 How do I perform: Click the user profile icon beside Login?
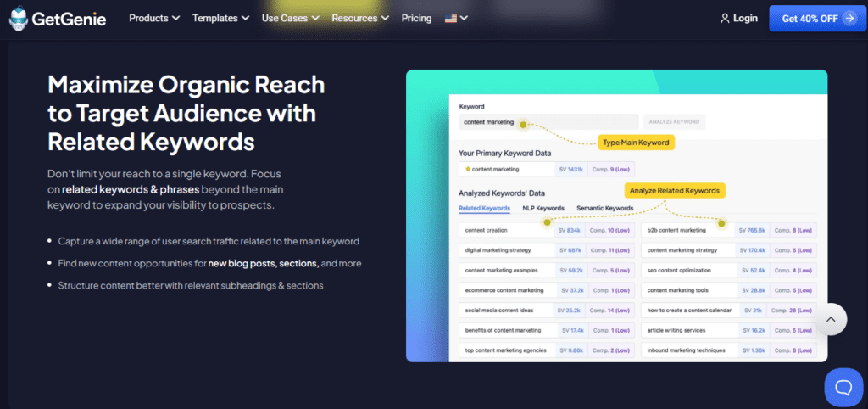(725, 19)
